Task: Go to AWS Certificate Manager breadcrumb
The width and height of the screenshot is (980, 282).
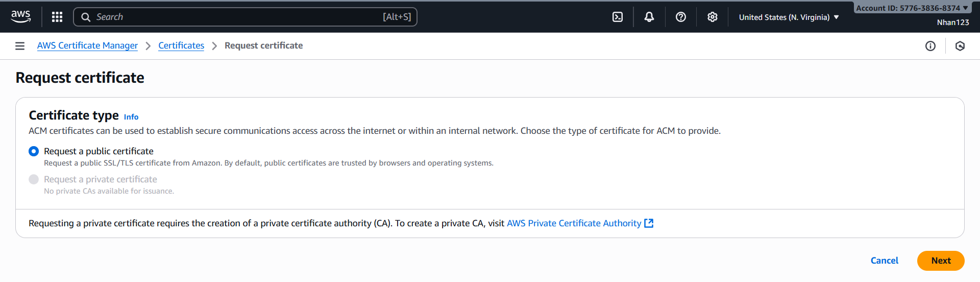Action: point(87,45)
